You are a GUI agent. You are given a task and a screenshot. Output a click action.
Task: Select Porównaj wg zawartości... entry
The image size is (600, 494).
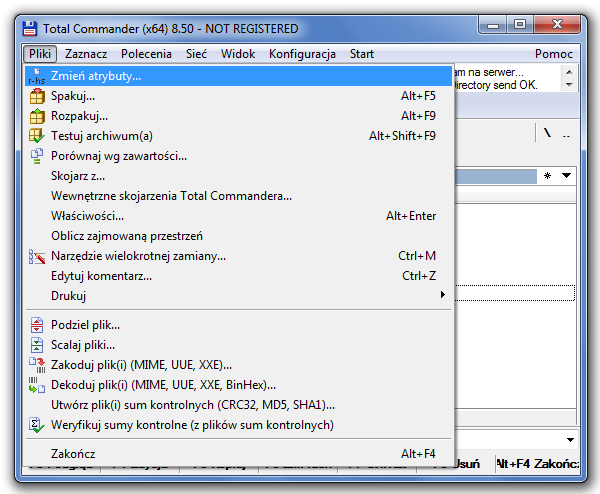pos(238,156)
